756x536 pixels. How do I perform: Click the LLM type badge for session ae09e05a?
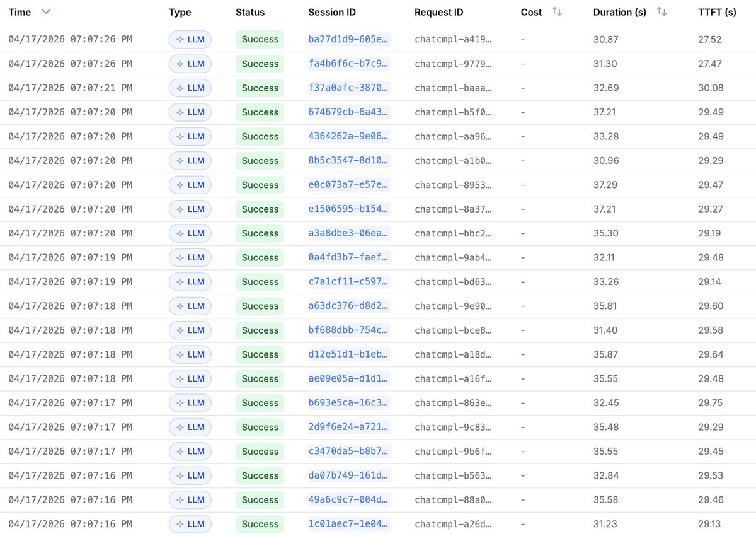click(x=190, y=378)
